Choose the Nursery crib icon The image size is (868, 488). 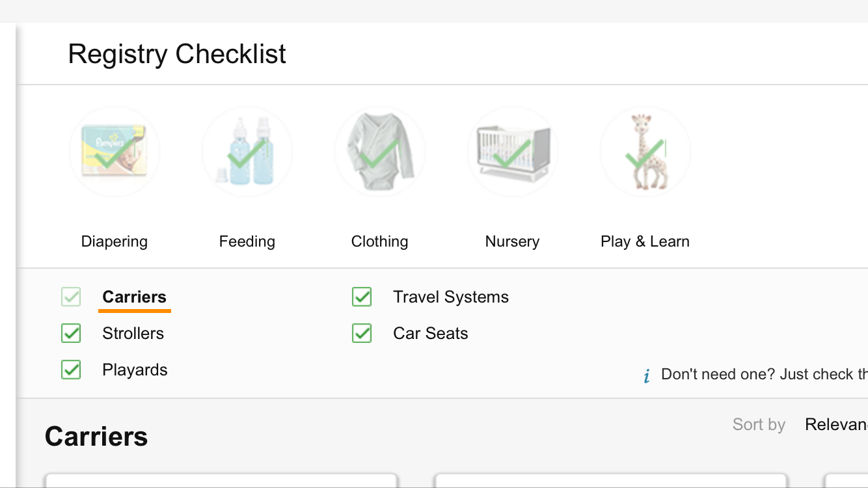coord(513,152)
